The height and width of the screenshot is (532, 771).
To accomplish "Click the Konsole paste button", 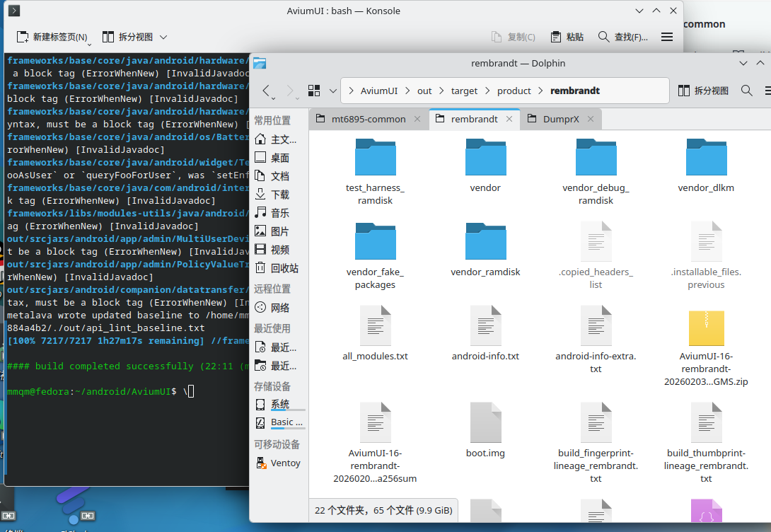I will pos(567,37).
